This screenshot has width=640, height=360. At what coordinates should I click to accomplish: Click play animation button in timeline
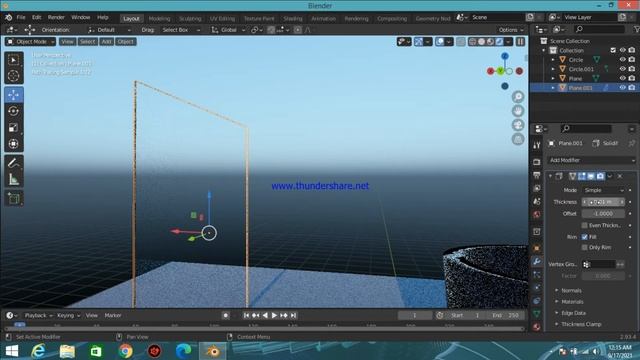click(x=274, y=316)
